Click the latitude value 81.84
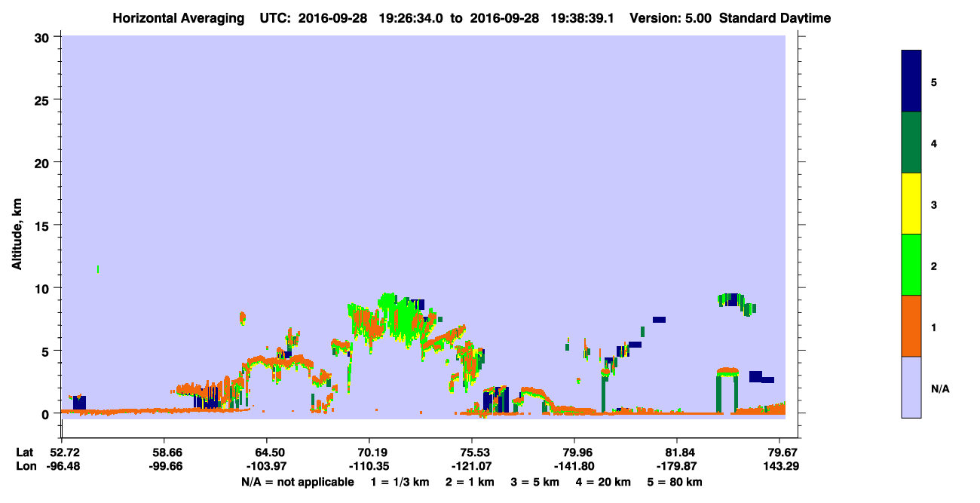The width and height of the screenshot is (980, 503). [x=678, y=452]
